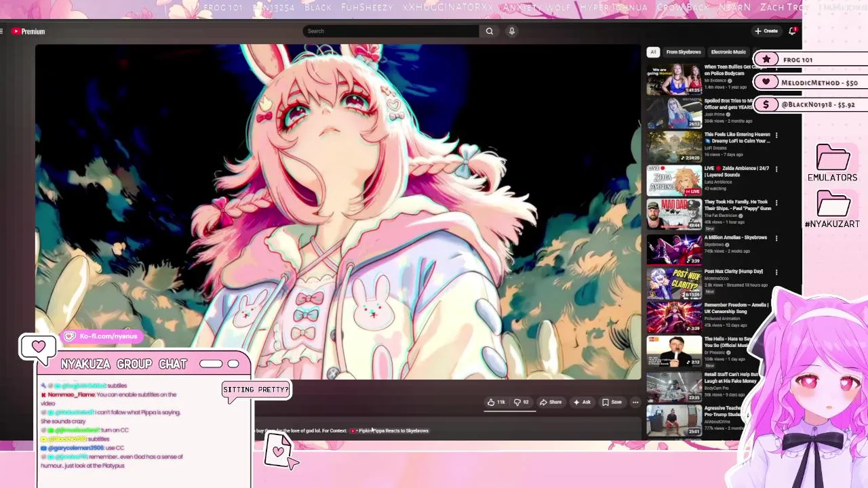Click the star icon beside FROG 101
Image resolution: width=868 pixels, height=488 pixels.
(x=766, y=60)
